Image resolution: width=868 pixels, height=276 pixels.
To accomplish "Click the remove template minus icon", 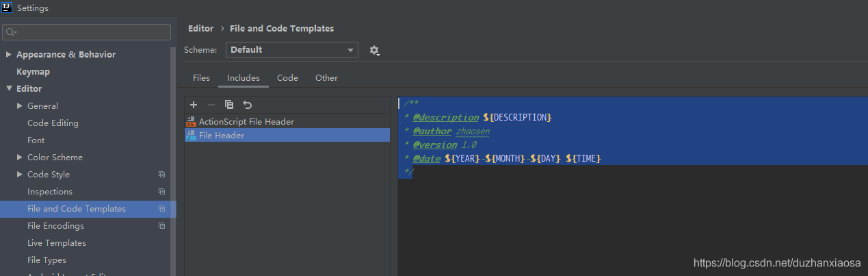I will (x=211, y=105).
